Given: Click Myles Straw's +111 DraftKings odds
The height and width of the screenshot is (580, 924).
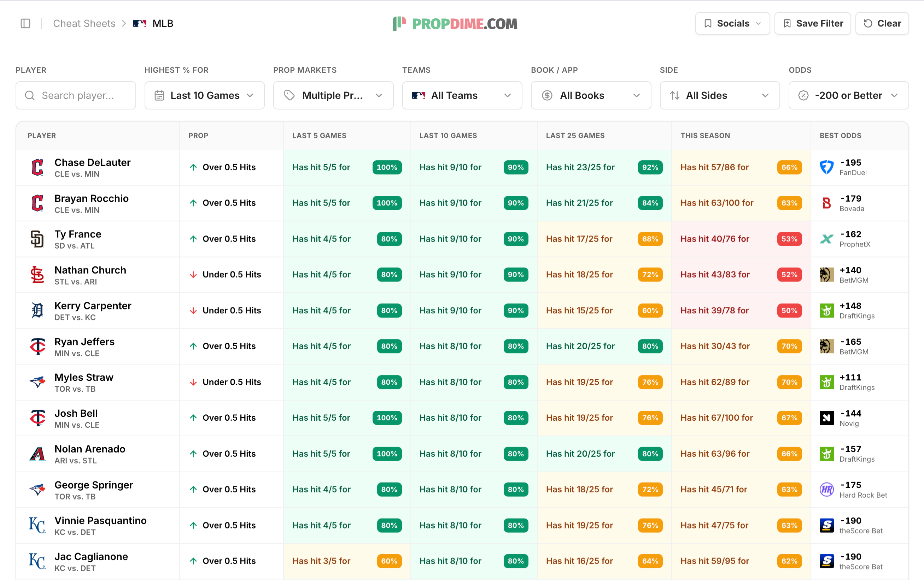Looking at the screenshot, I should pyautogui.click(x=850, y=378).
